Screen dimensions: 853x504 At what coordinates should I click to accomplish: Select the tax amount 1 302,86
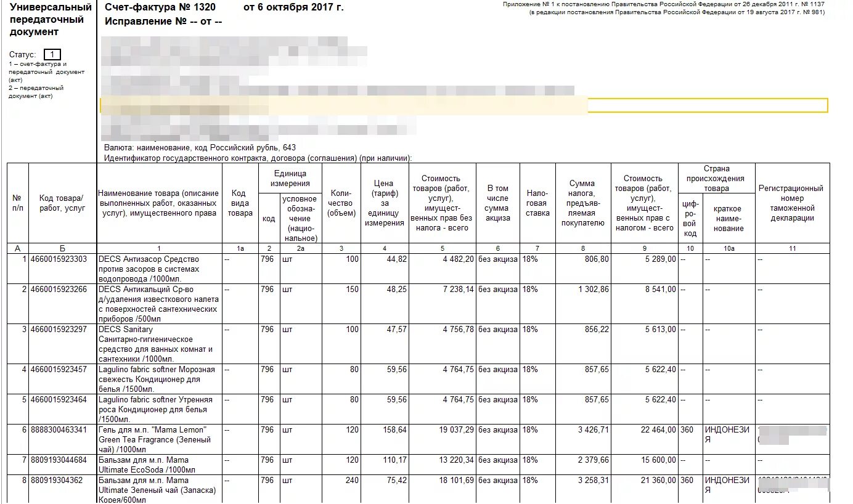593,290
